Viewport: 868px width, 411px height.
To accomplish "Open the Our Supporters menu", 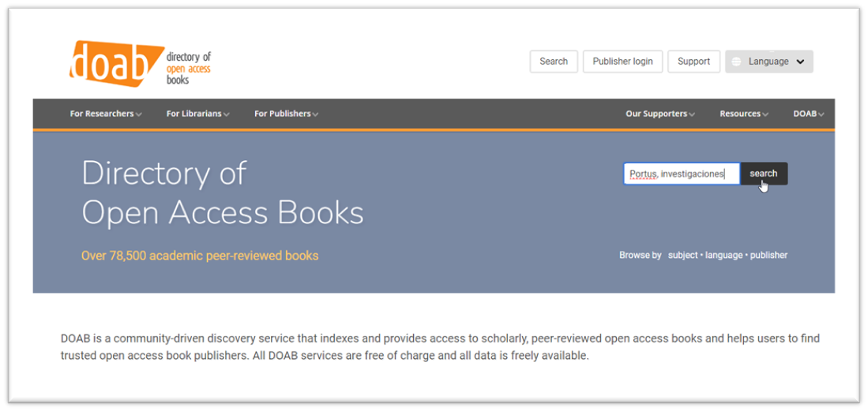I will click(659, 114).
